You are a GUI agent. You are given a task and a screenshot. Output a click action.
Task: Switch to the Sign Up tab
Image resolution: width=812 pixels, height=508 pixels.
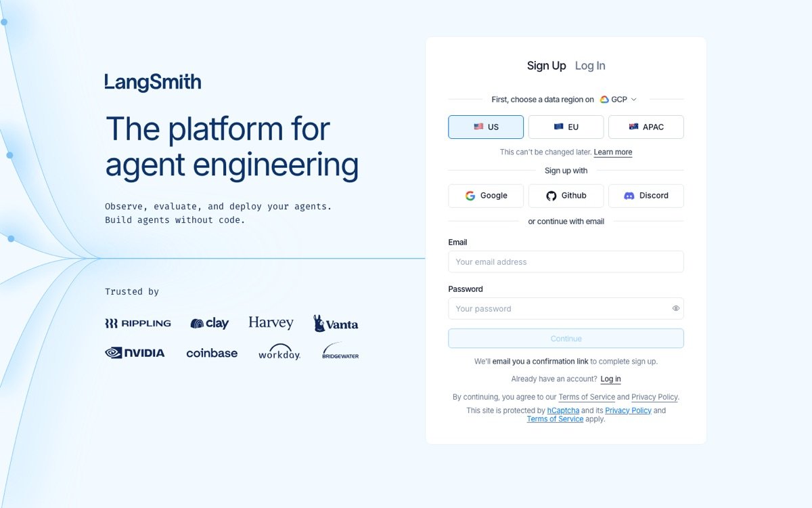[x=547, y=66]
